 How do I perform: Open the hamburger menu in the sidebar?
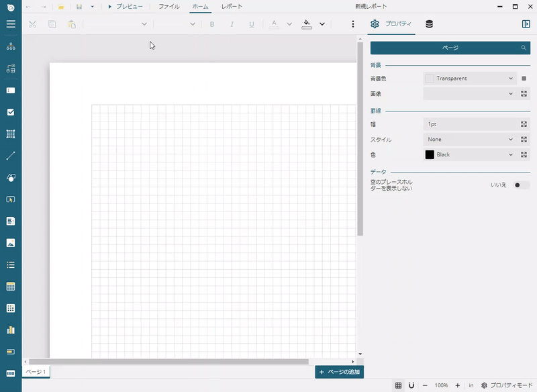pyautogui.click(x=11, y=24)
